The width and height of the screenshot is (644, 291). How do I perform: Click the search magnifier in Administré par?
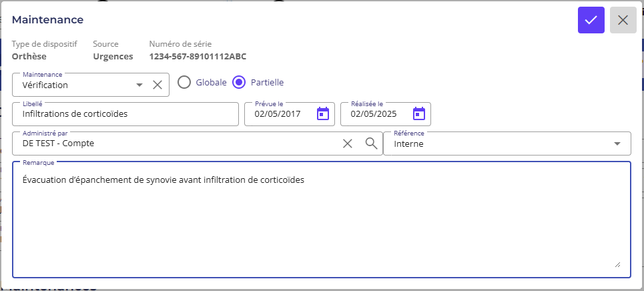371,143
